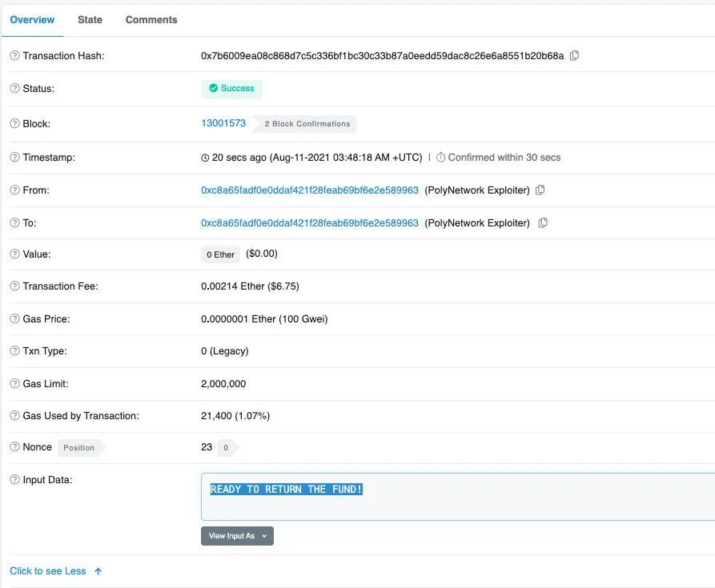The height and width of the screenshot is (588, 715).
Task: Click help icon beside Transaction Fee
Action: [x=15, y=286]
